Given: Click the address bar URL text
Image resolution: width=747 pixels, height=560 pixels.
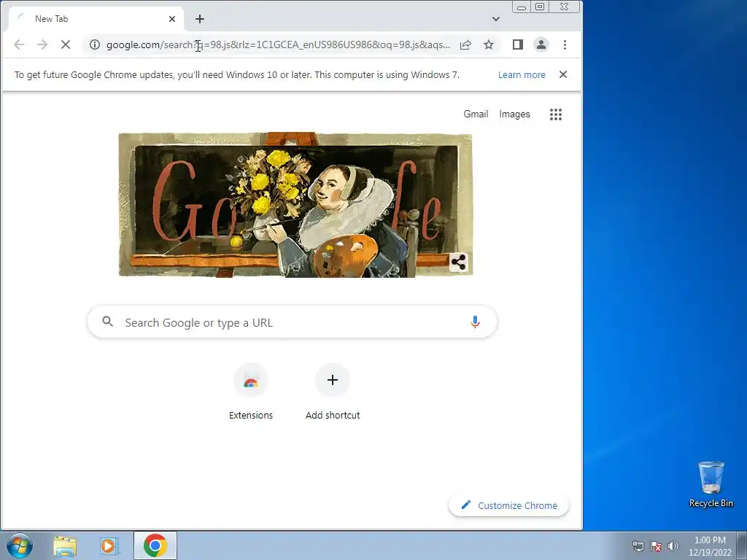Looking at the screenshot, I should tap(278, 44).
